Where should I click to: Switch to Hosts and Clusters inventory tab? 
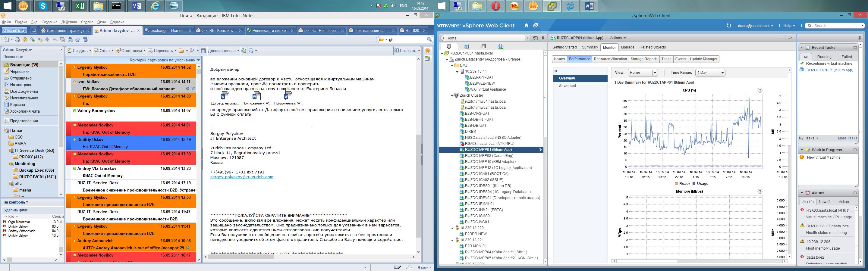448,46
